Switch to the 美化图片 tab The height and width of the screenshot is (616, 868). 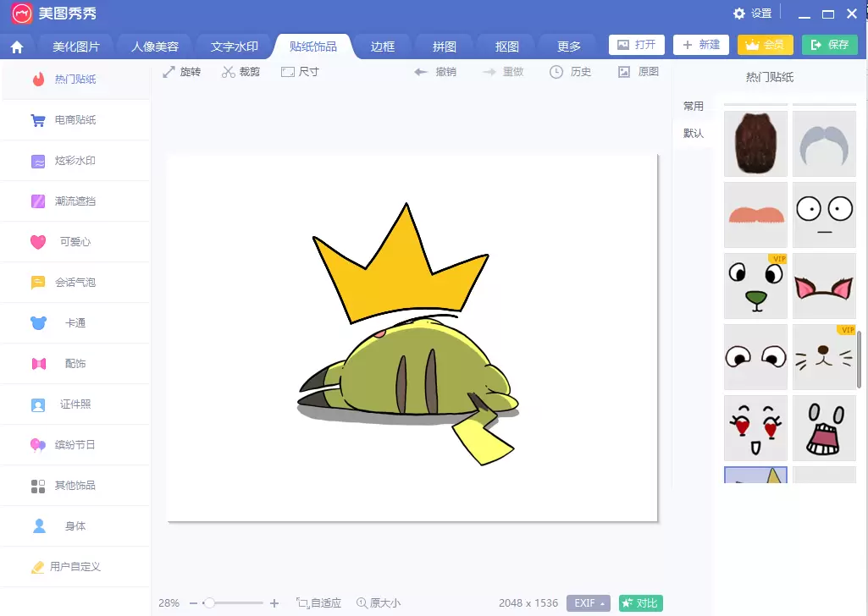(76, 47)
